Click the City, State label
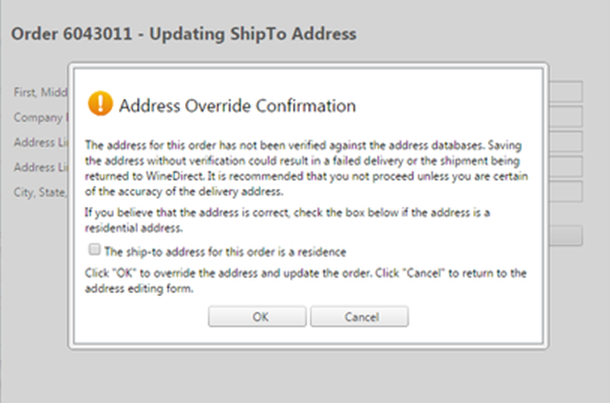This screenshot has width=610, height=403. [x=40, y=192]
